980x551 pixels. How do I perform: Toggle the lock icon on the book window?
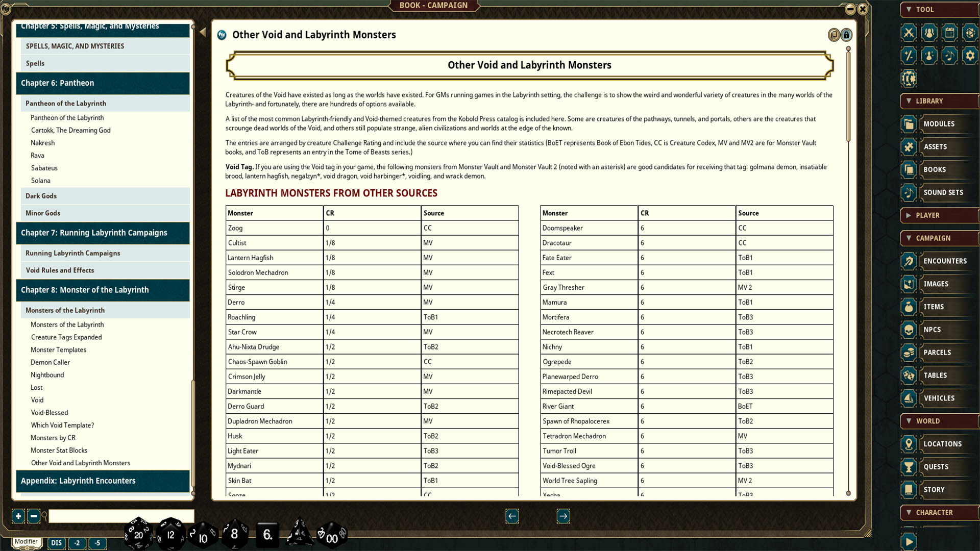847,35
